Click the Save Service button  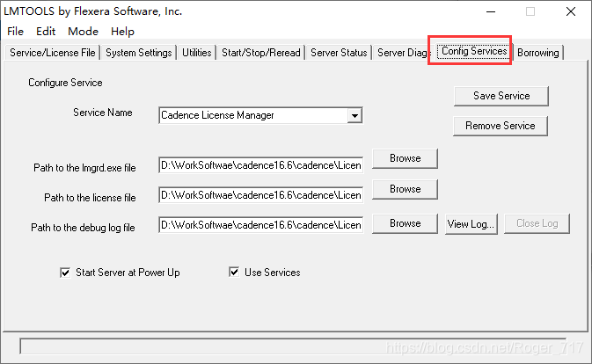[x=501, y=96]
